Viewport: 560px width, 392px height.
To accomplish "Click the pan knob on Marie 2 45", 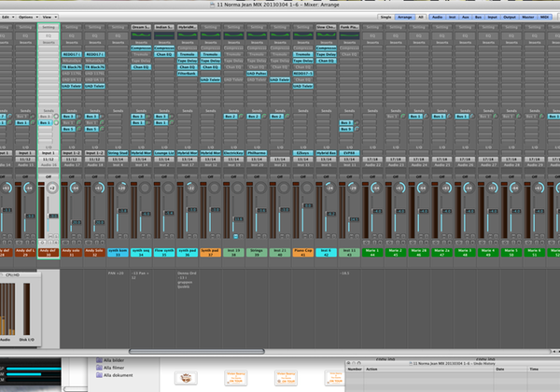I will tap(399, 188).
